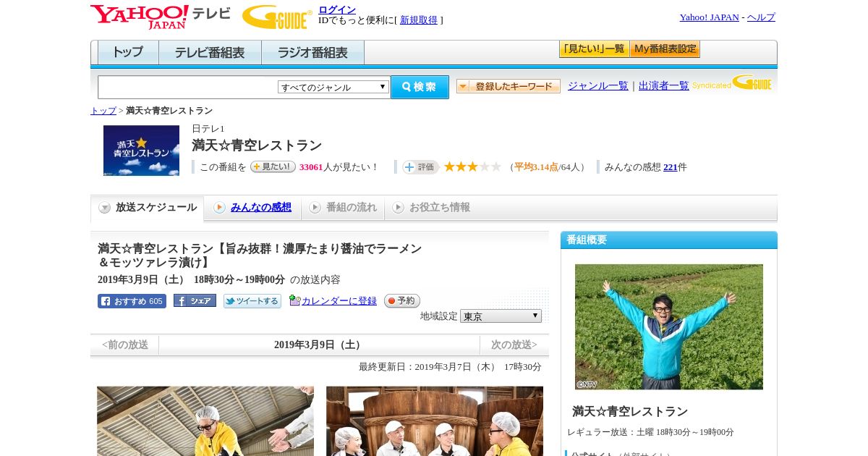Click the wooden barrel group photo
868x456 pixels.
coord(435,421)
